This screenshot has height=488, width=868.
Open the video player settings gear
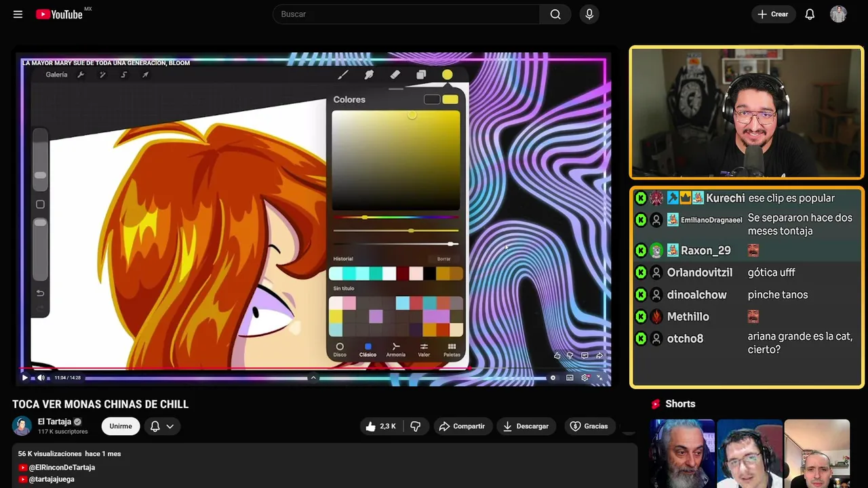click(585, 378)
